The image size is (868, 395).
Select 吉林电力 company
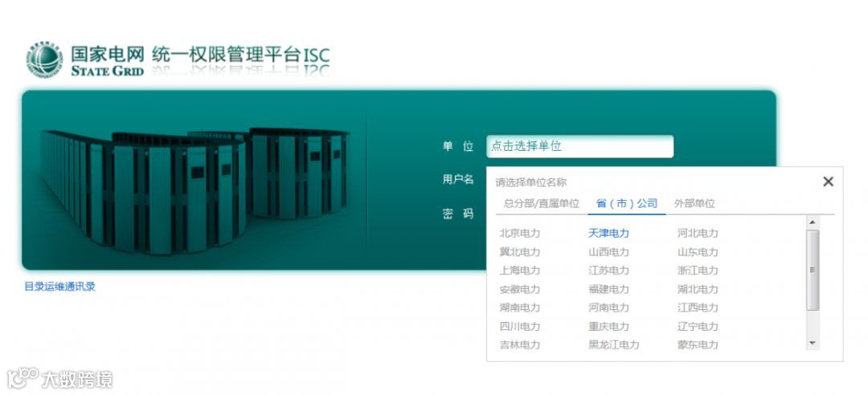[519, 344]
